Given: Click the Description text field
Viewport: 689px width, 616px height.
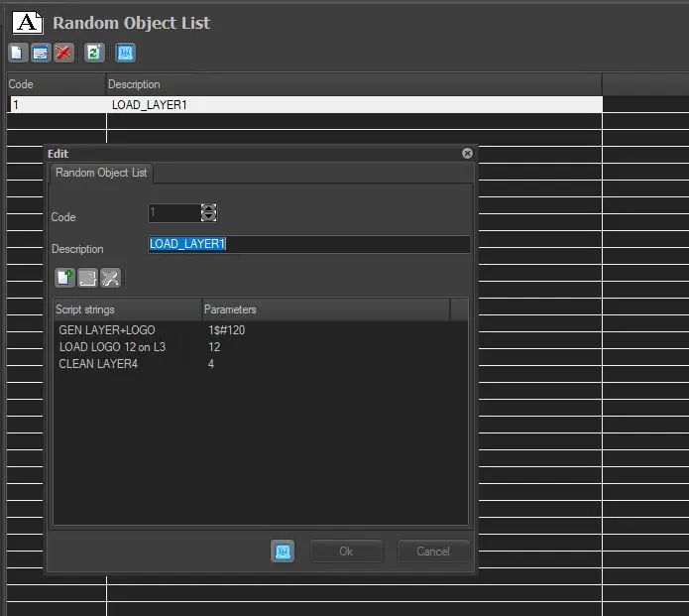Looking at the screenshot, I should (308, 244).
